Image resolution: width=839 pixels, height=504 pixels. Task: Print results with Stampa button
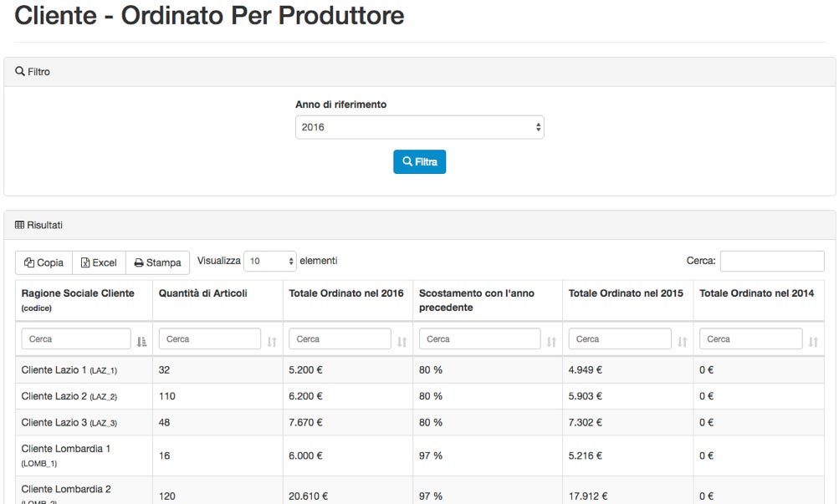tap(158, 262)
